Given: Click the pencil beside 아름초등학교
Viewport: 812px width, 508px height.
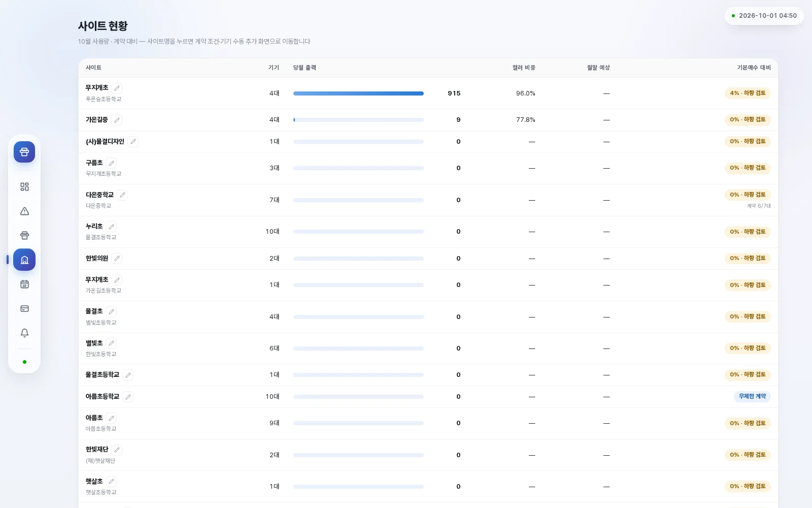Looking at the screenshot, I should pos(128,397).
